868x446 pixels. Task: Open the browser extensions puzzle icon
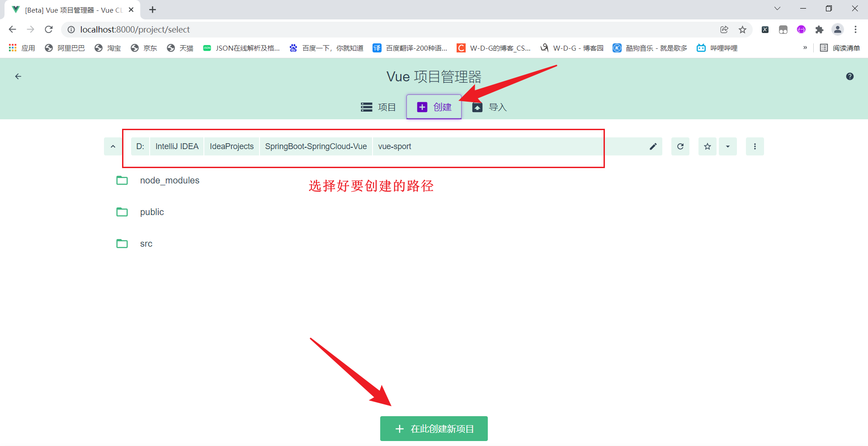(x=820, y=29)
